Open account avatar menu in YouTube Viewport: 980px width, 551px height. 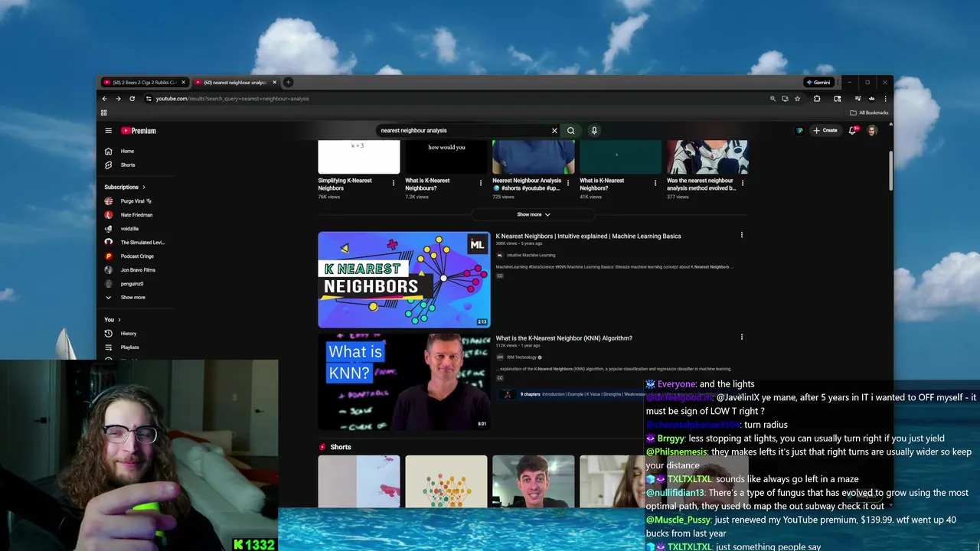pos(872,131)
